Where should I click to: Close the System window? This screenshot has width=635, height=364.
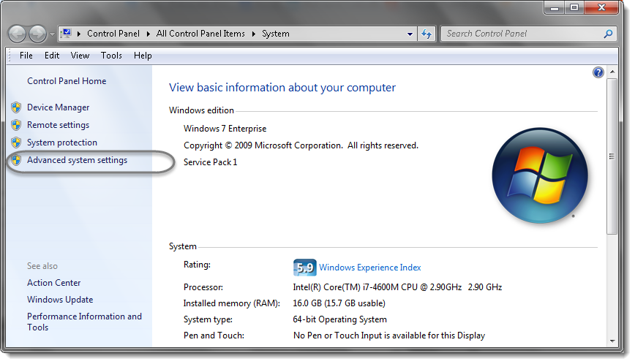click(x=601, y=8)
